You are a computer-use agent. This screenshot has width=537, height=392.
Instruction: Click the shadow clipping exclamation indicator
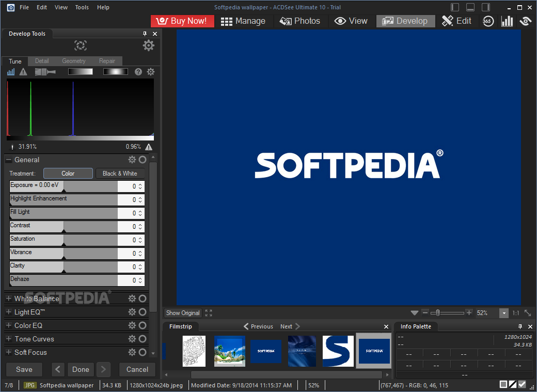pyautogui.click(x=12, y=147)
